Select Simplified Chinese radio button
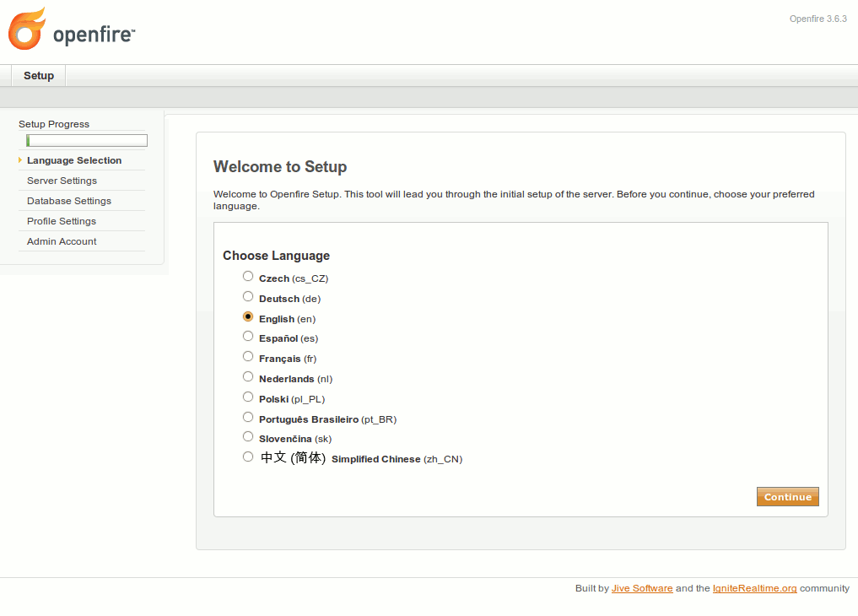The image size is (858, 616). [x=248, y=457]
